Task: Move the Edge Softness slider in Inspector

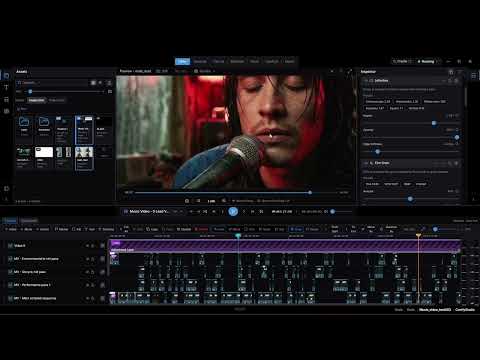Action: pos(377,152)
